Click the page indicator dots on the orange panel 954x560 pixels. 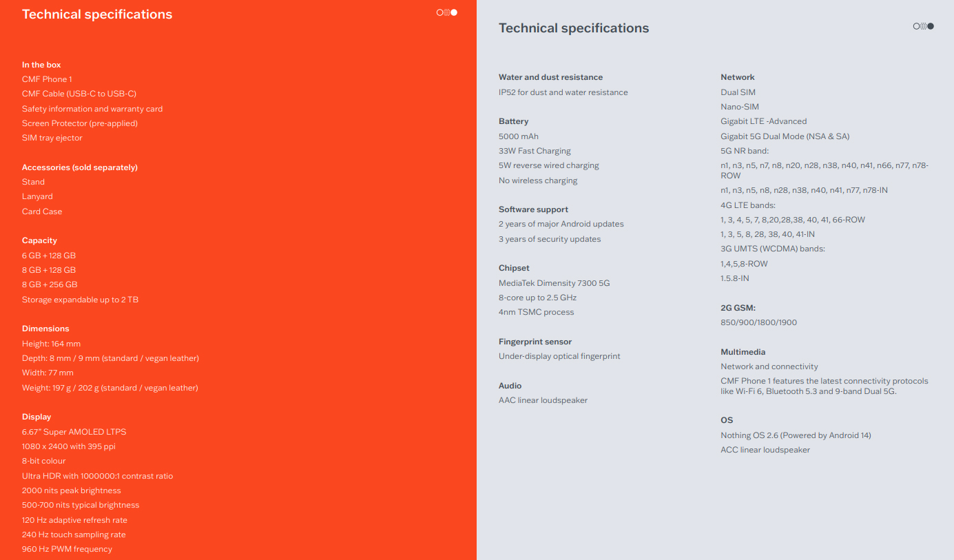(x=447, y=12)
